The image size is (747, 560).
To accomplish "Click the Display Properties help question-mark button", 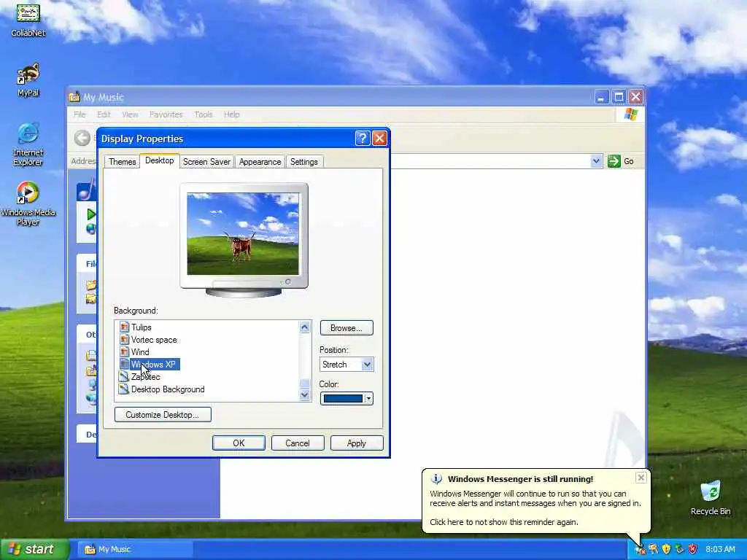I will [x=362, y=138].
